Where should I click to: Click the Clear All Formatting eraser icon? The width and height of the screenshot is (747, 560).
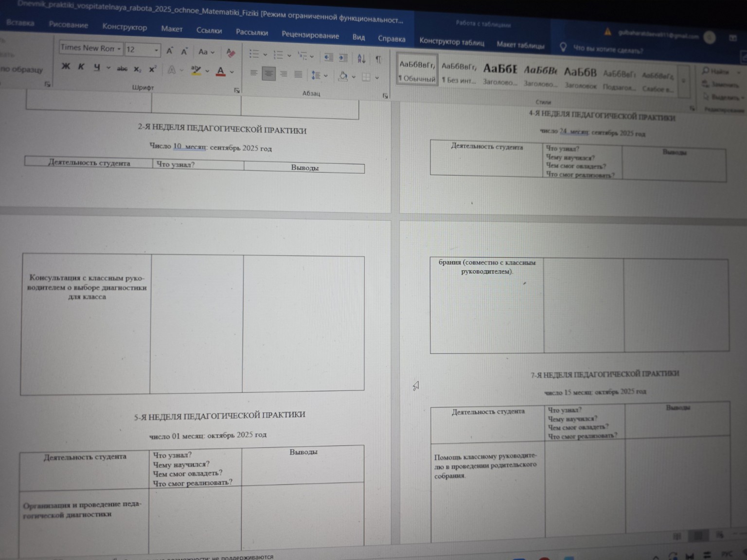231,53
